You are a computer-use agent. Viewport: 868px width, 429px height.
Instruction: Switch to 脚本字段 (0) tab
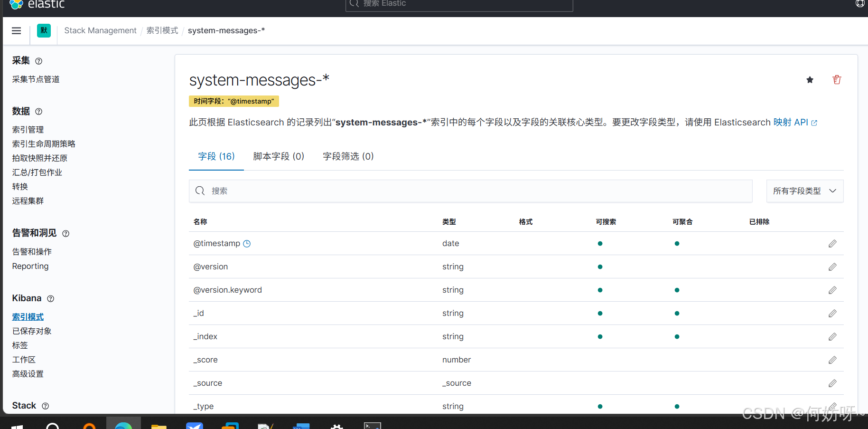coord(279,157)
